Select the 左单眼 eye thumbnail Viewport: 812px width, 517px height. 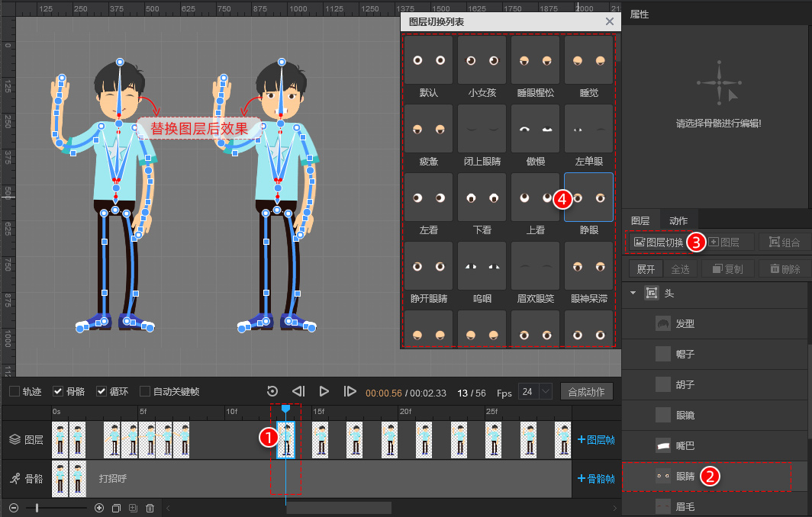click(589, 129)
